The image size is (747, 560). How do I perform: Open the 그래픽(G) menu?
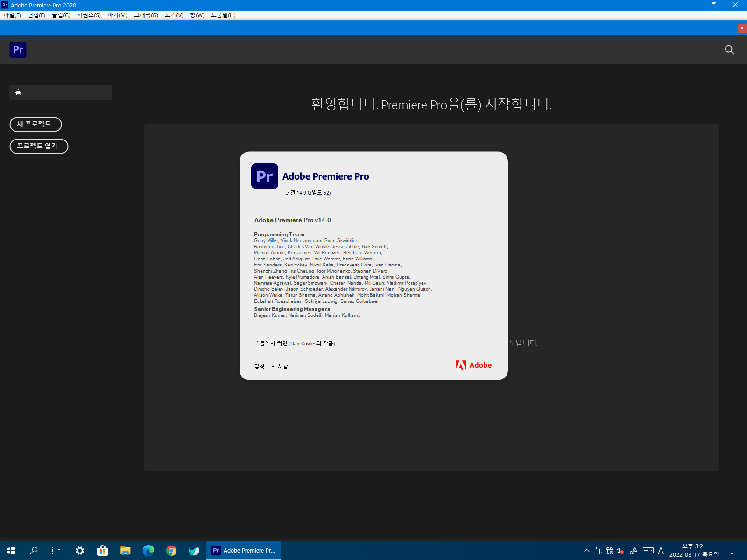(146, 15)
